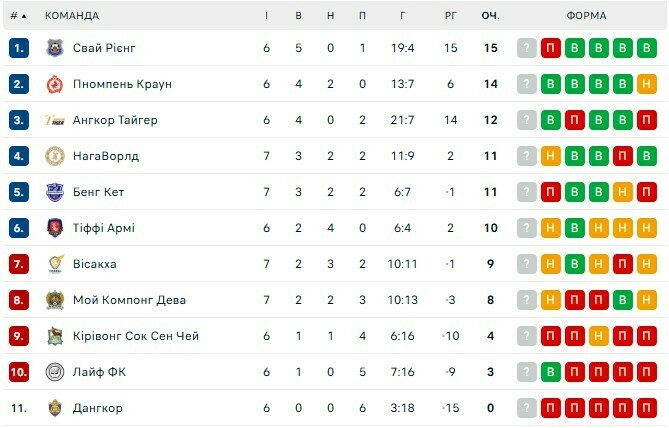Click position badge 1 for Свай Рієнг
Screen dimensions: 669x428
pyautogui.click(x=18, y=48)
